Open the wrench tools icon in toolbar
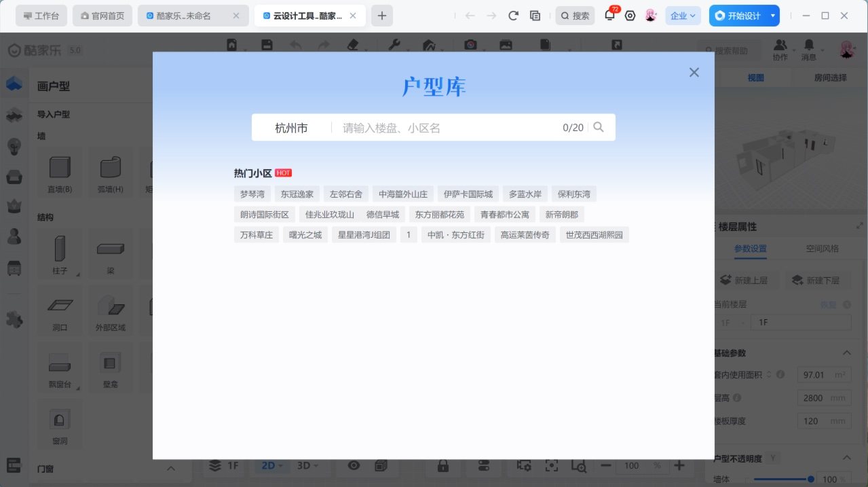The width and height of the screenshot is (868, 487). coord(394,45)
